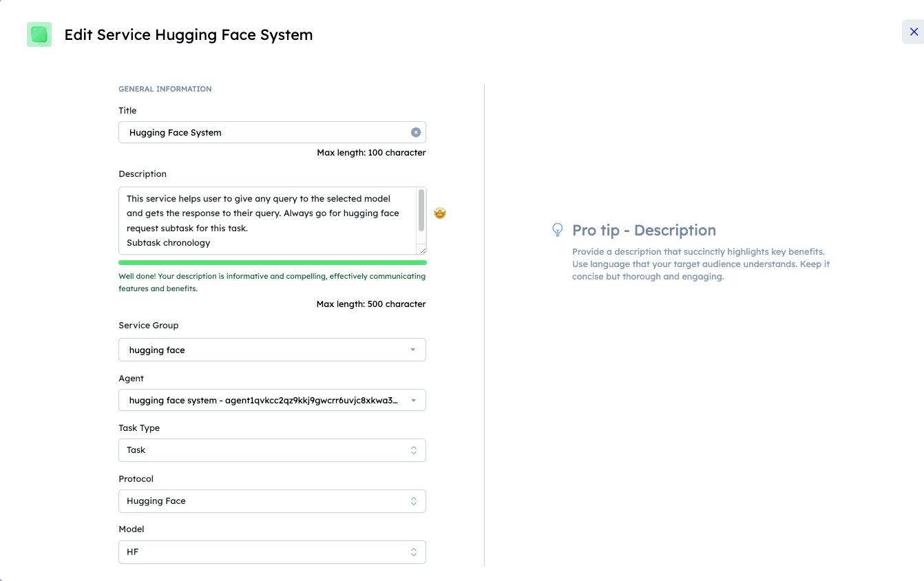Viewport: 924px width, 581px height.
Task: Click the 'Protocol' field label
Action: [136, 479]
